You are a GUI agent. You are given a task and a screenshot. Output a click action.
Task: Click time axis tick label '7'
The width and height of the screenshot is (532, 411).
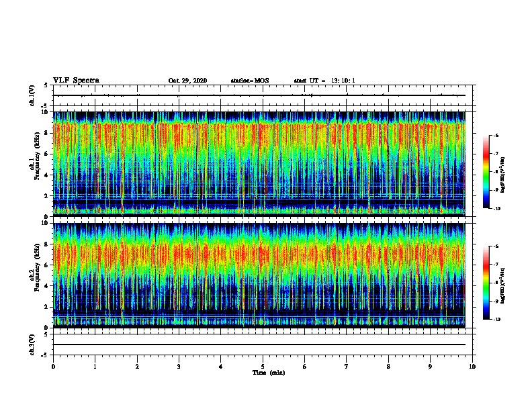[347, 366]
